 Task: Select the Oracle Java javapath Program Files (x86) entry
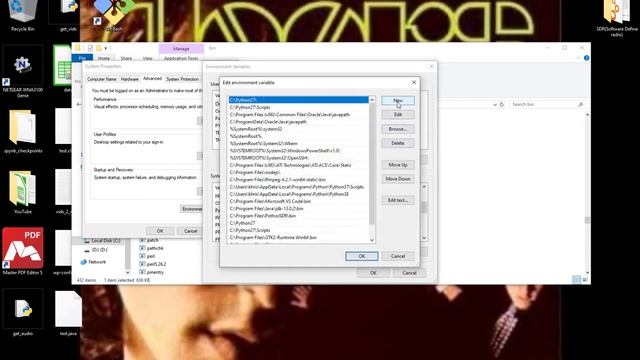coord(298,115)
